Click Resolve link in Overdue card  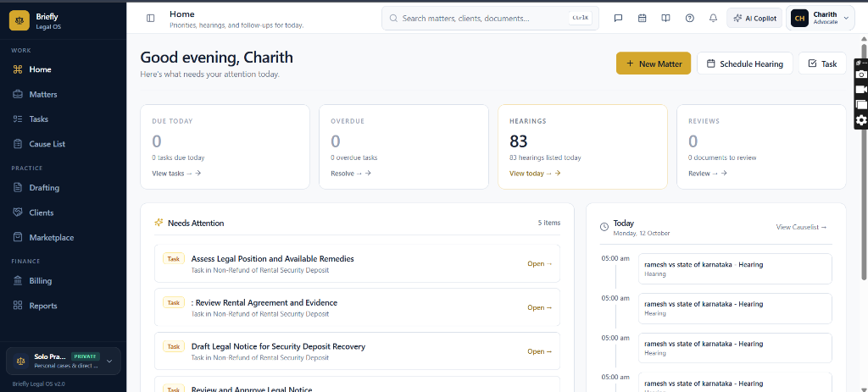pyautogui.click(x=351, y=173)
